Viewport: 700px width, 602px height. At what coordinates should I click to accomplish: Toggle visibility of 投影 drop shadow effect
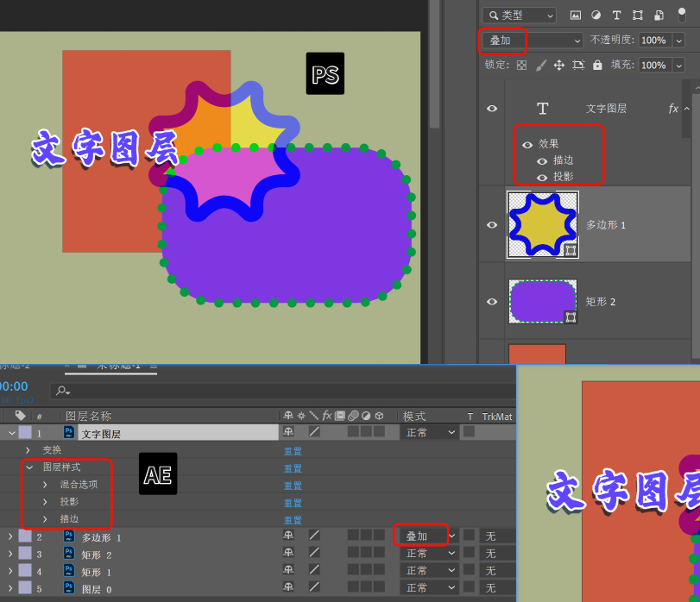click(x=542, y=178)
